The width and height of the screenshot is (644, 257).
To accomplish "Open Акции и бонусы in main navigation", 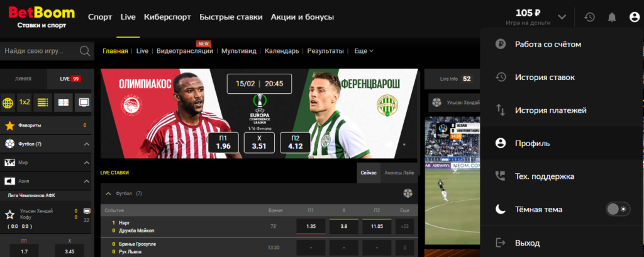I will (x=303, y=17).
